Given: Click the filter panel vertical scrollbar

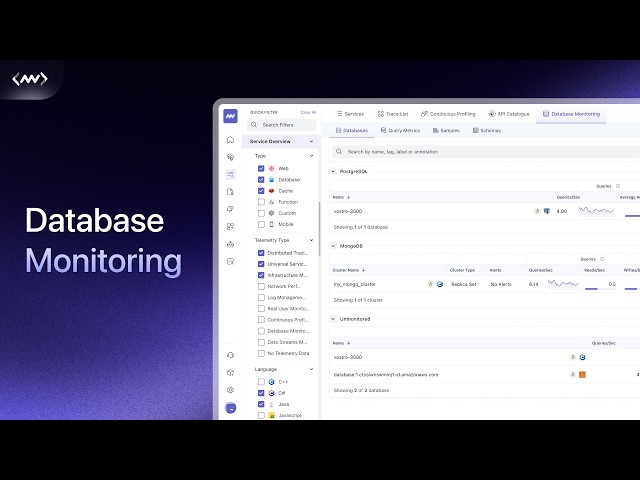Looking at the screenshot, I should [319, 229].
